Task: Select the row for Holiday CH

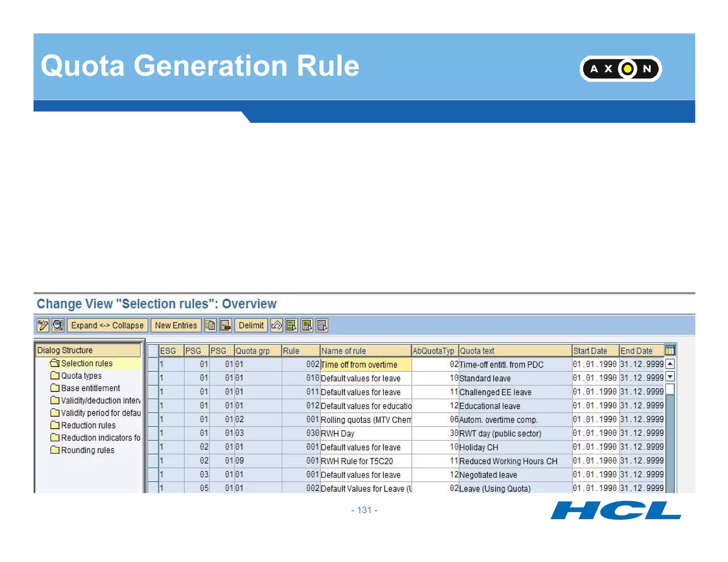Action: point(153,447)
